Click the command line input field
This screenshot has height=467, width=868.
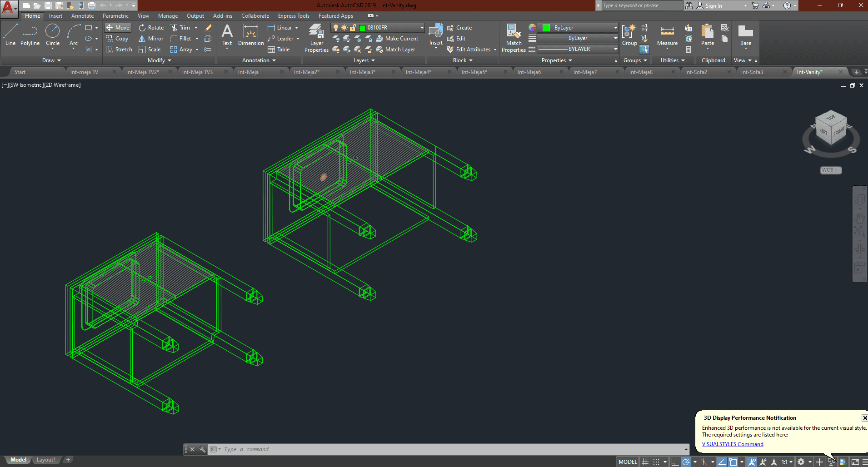(450, 449)
